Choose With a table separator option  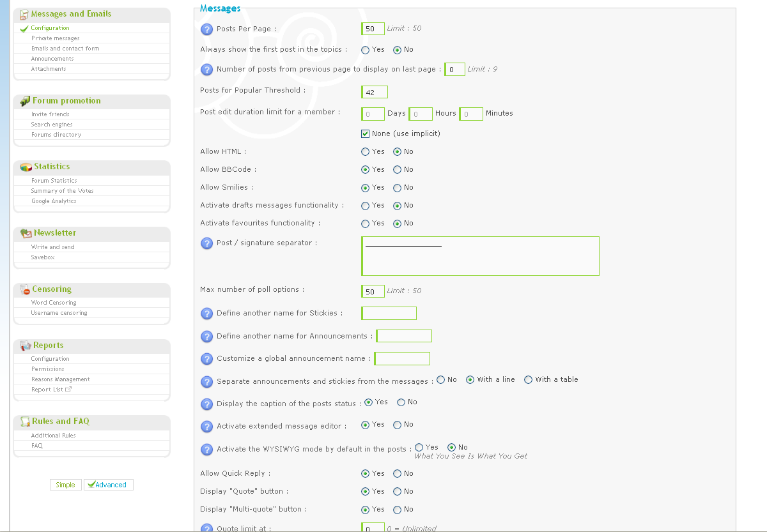(x=528, y=379)
